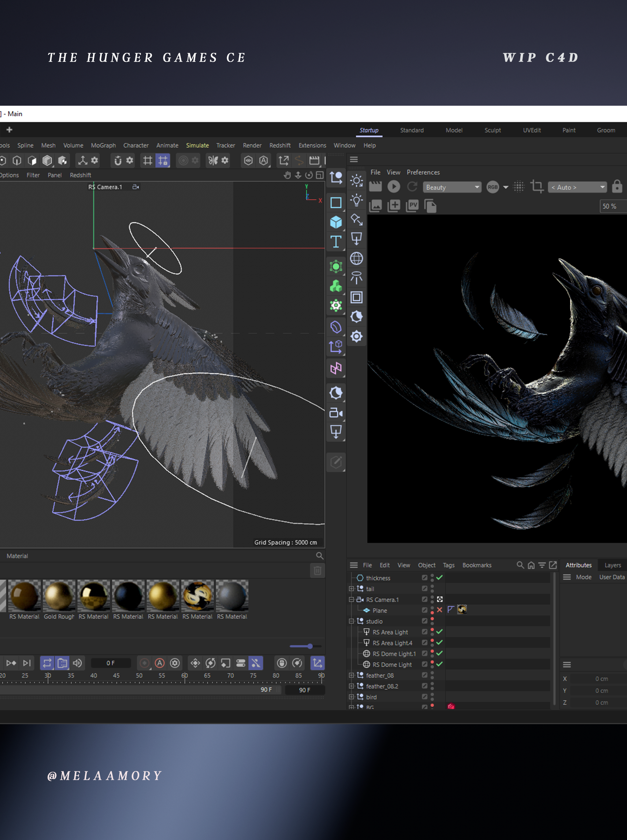Open Bookmarks in the Object Manager
The width and height of the screenshot is (627, 840).
coord(477,565)
